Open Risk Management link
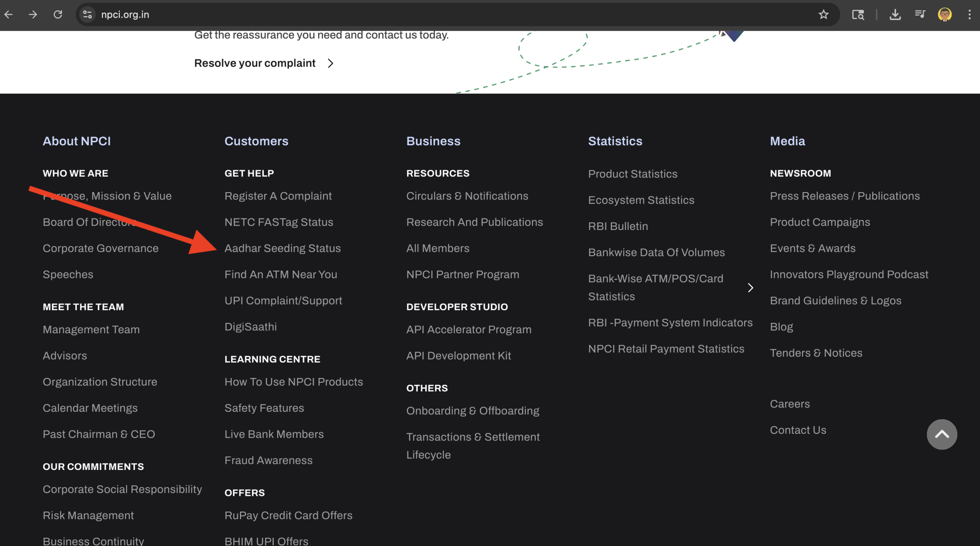Viewport: 980px width, 546px height. pos(88,515)
